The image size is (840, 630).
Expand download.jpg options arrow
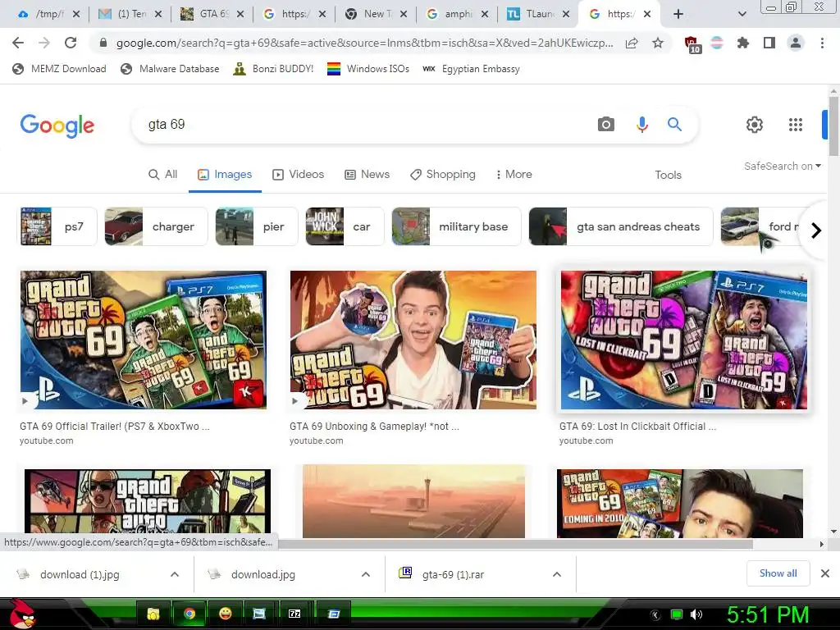click(x=366, y=574)
